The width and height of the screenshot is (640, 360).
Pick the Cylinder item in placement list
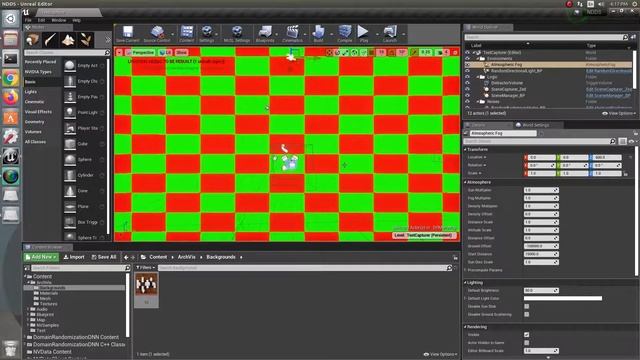84,175
